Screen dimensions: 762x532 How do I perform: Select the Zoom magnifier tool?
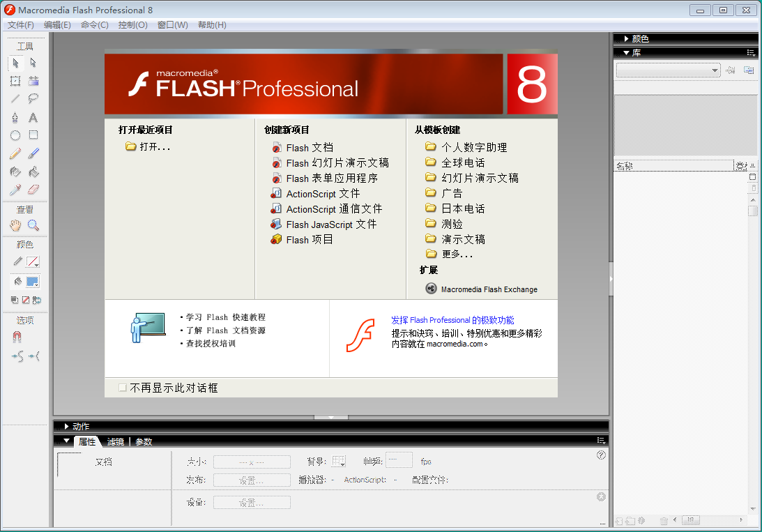pyautogui.click(x=33, y=225)
